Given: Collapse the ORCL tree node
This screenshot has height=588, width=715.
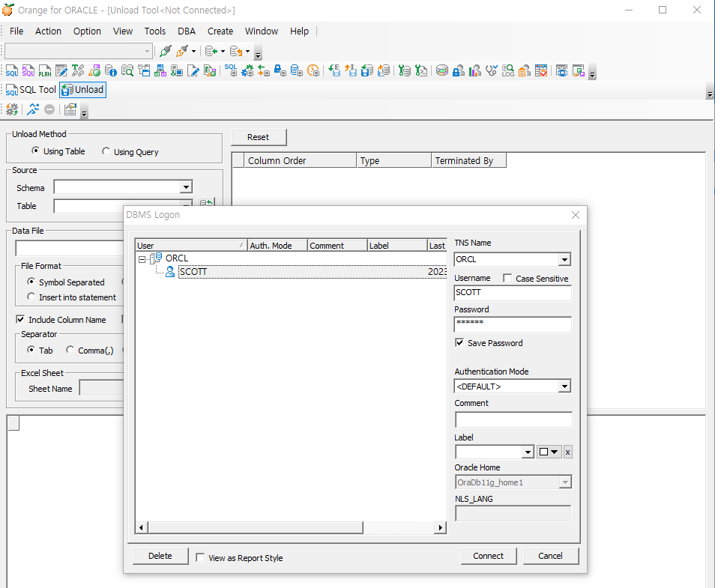Looking at the screenshot, I should [142, 259].
